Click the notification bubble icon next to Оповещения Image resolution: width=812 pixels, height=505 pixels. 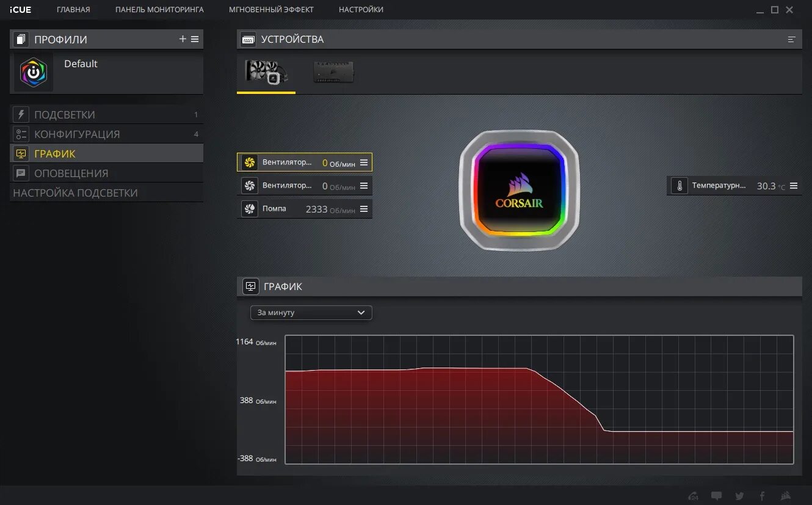tap(21, 173)
